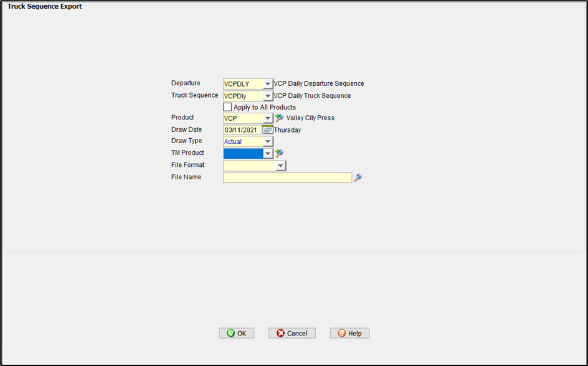The height and width of the screenshot is (366, 588).
Task: Expand the Product dropdown arrow
Action: tap(268, 118)
